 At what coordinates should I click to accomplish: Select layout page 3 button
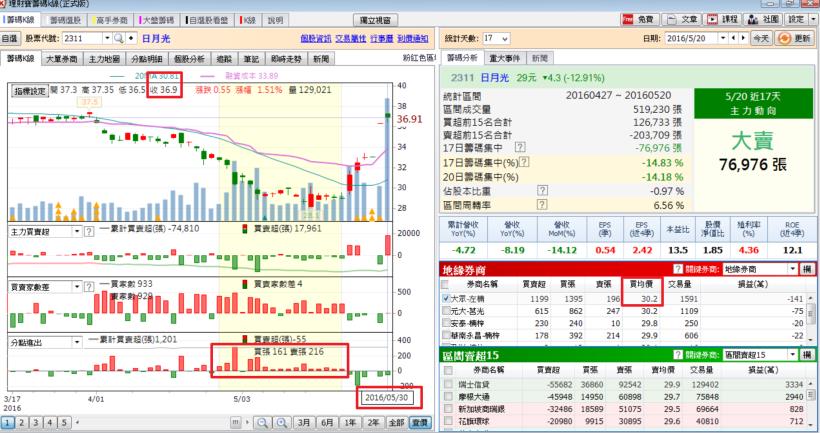click(36, 422)
